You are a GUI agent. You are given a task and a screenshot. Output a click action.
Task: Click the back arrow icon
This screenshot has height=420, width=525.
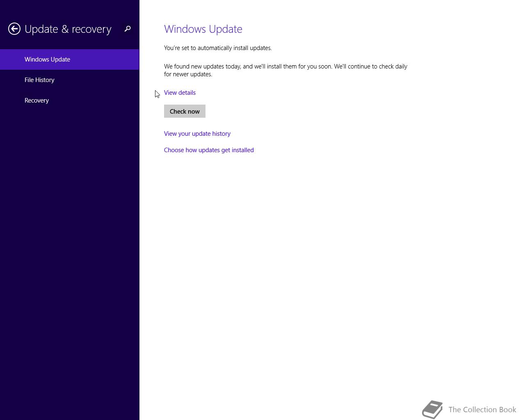(14, 29)
